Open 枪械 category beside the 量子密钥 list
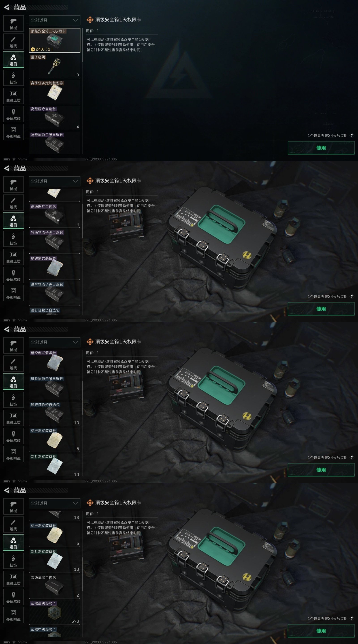The height and width of the screenshot is (644, 358). [13, 24]
